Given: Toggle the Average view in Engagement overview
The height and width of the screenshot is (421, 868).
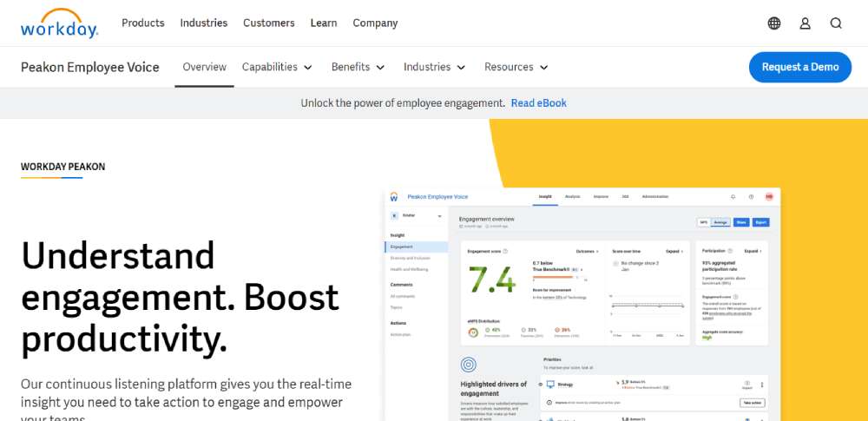Looking at the screenshot, I should point(720,222).
